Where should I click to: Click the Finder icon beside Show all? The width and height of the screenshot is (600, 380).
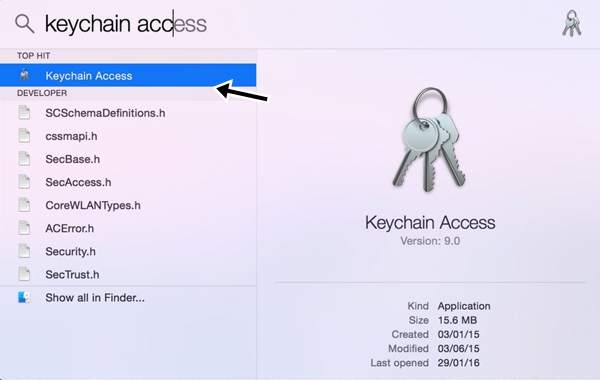coord(24,297)
